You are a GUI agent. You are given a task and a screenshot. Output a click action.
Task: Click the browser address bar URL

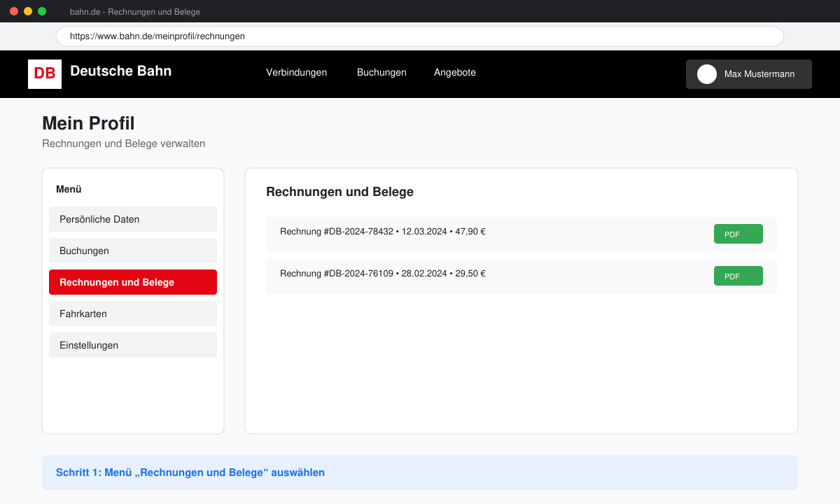tap(420, 36)
